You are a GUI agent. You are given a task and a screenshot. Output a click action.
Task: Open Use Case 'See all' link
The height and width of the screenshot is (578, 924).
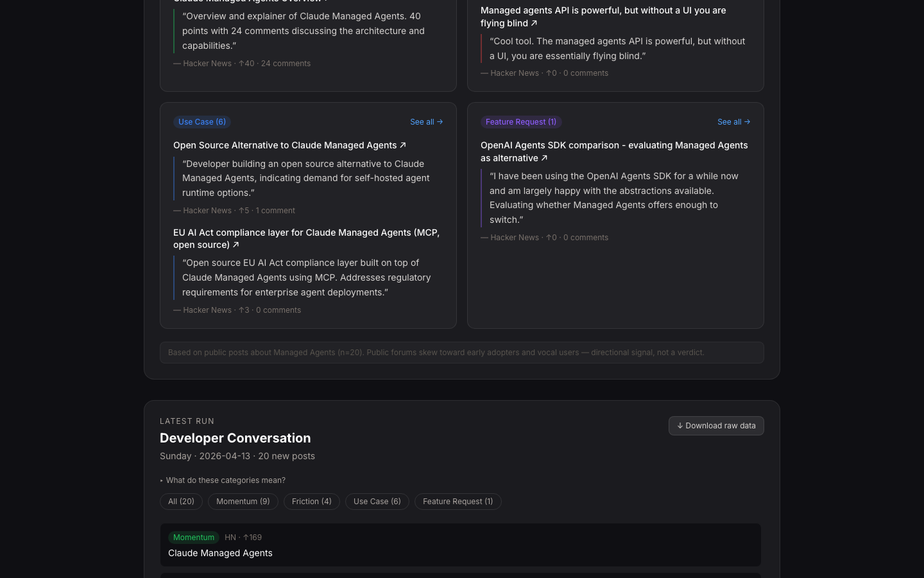click(x=426, y=122)
